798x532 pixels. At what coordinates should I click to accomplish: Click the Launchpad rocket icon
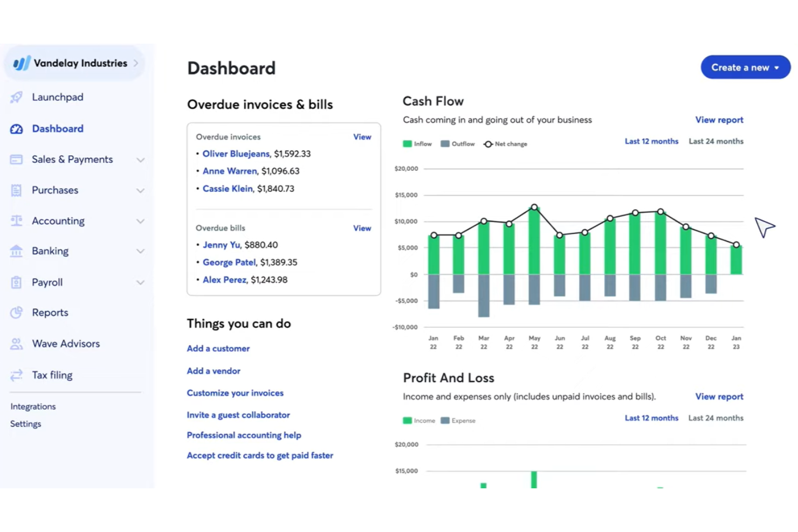coord(17,97)
